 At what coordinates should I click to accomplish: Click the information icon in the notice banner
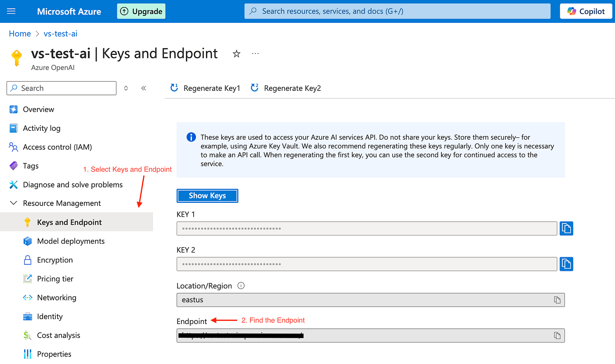(x=191, y=137)
